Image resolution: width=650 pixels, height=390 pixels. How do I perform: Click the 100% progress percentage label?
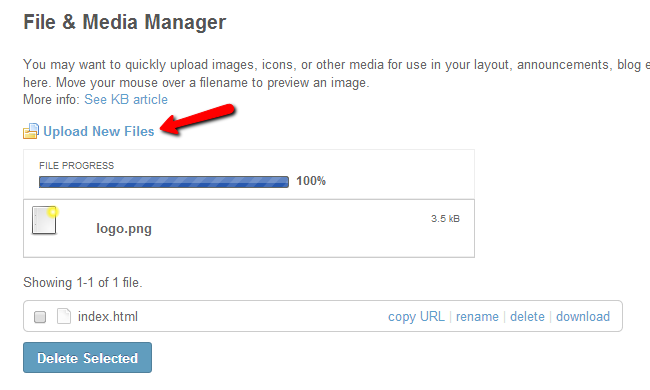click(311, 181)
